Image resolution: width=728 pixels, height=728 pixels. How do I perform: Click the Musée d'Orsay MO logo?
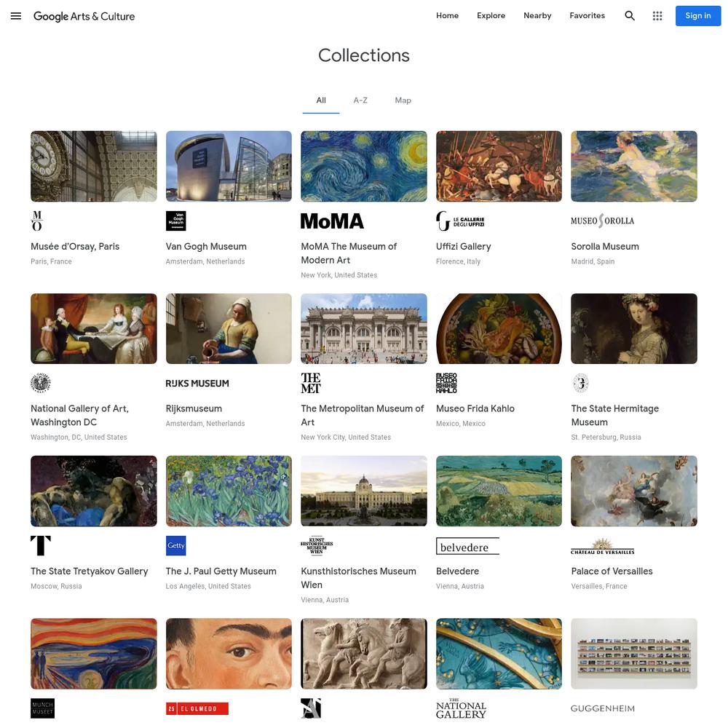point(37,221)
